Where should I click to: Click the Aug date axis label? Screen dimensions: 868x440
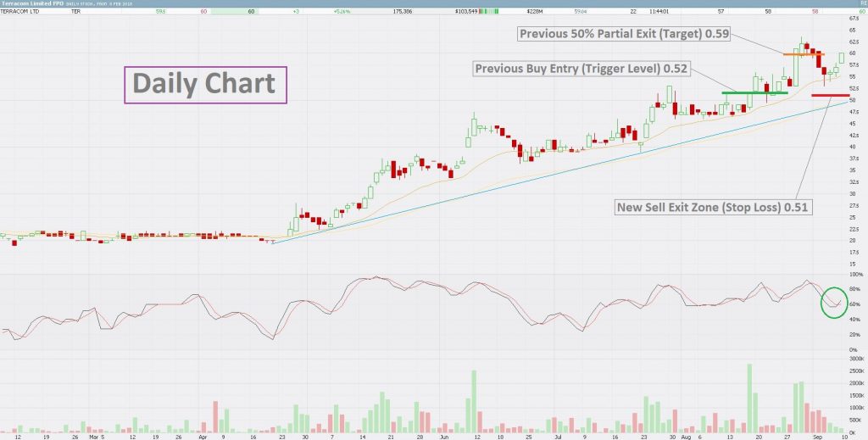pos(686,436)
